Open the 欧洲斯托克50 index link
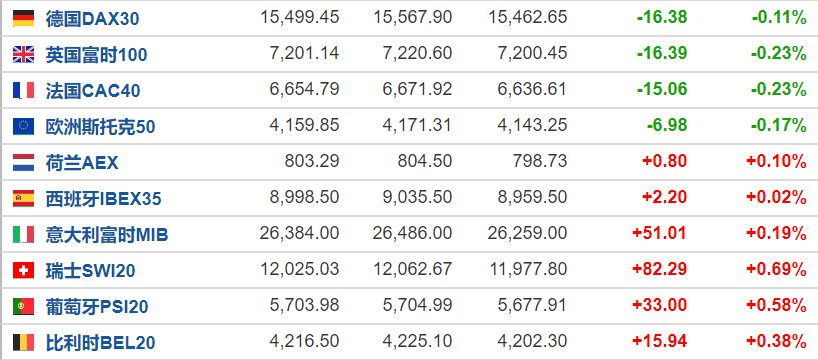This screenshot has width=818, height=360. [100, 127]
